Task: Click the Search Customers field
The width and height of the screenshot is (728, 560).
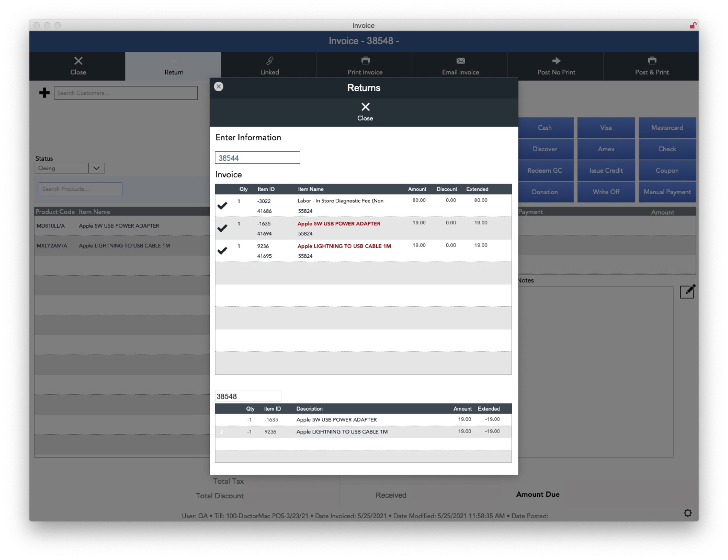Action: pos(125,93)
